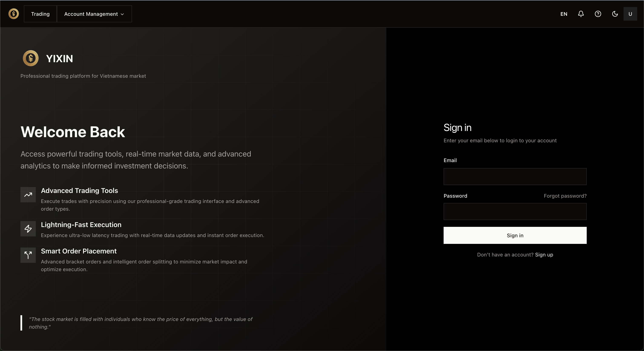Focus the Email input field

pos(515,177)
